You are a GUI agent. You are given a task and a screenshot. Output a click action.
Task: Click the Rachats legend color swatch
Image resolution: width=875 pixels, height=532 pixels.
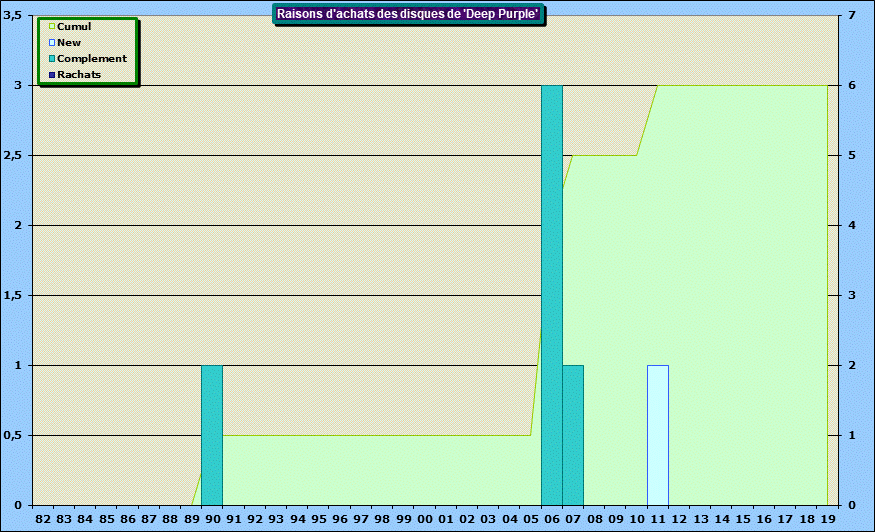52,75
